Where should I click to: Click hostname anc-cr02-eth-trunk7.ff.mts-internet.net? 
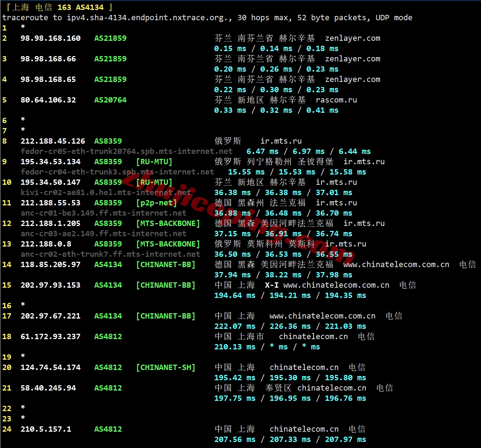point(110,254)
